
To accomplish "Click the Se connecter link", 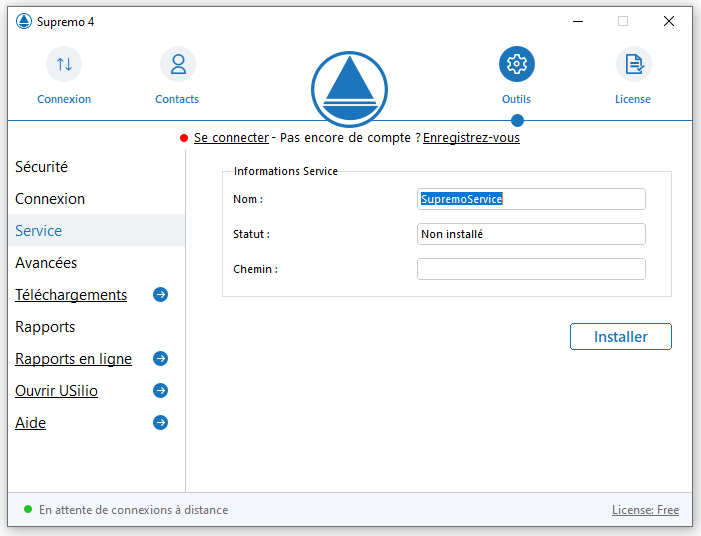I will 232,138.
